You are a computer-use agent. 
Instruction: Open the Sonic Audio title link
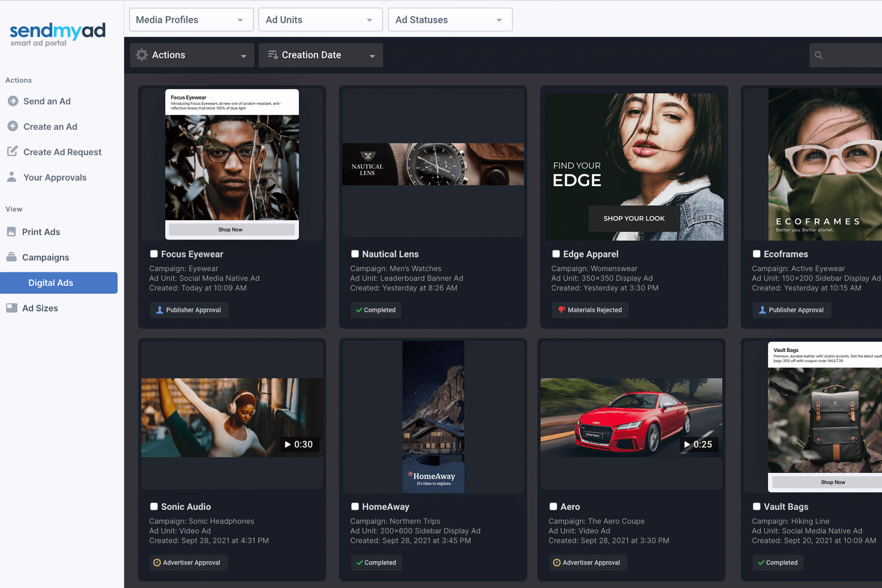tap(186, 507)
